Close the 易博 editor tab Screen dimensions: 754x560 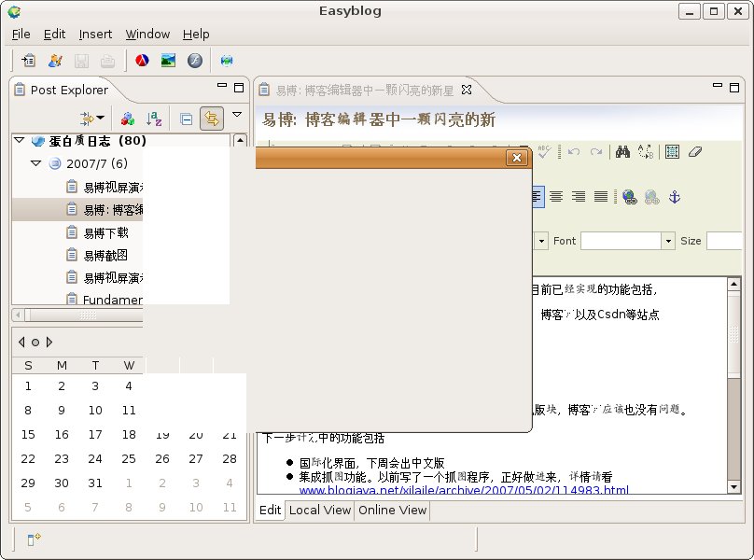tap(466, 90)
